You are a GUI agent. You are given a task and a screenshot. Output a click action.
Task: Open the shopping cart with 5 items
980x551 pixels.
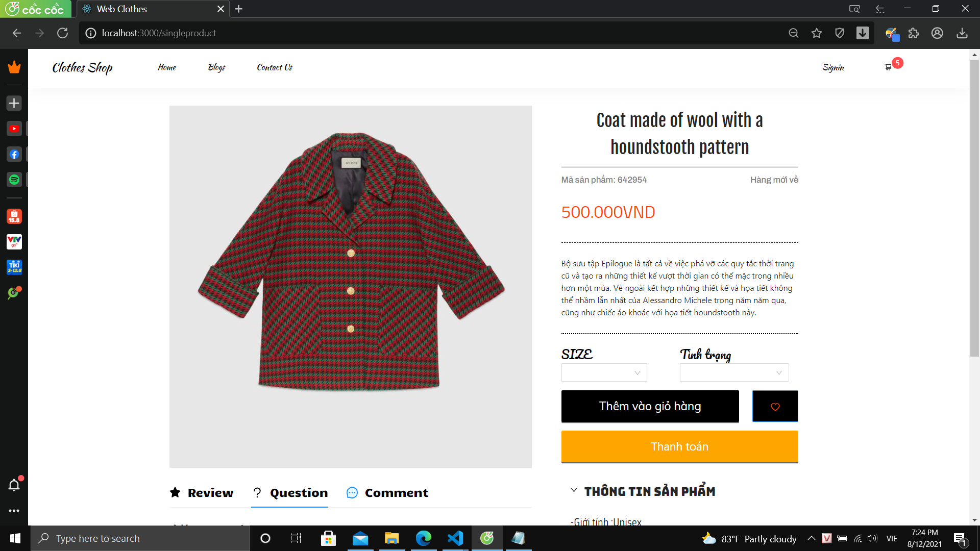coord(888,67)
